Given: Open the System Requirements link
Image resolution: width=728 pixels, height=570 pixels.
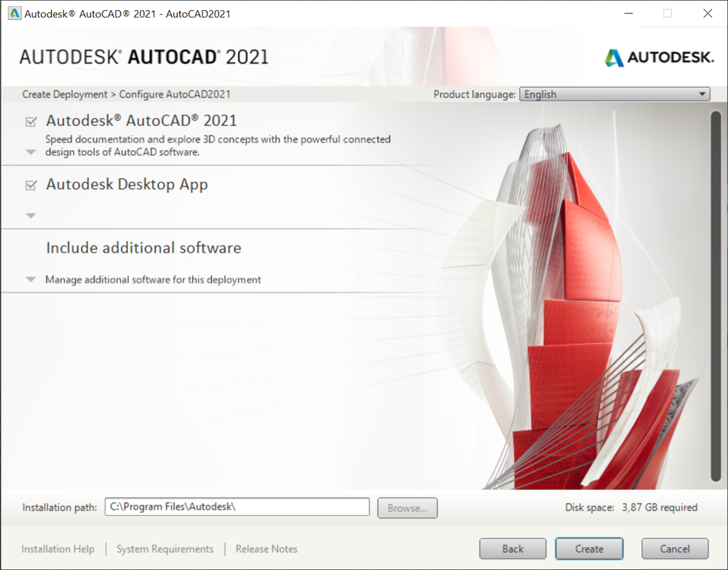Looking at the screenshot, I should 165,549.
